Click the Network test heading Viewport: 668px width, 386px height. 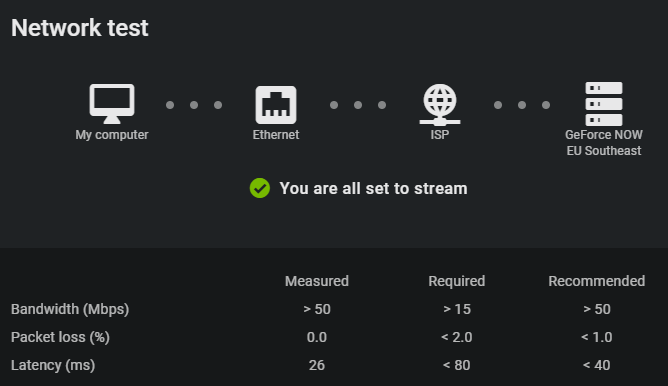(x=80, y=28)
